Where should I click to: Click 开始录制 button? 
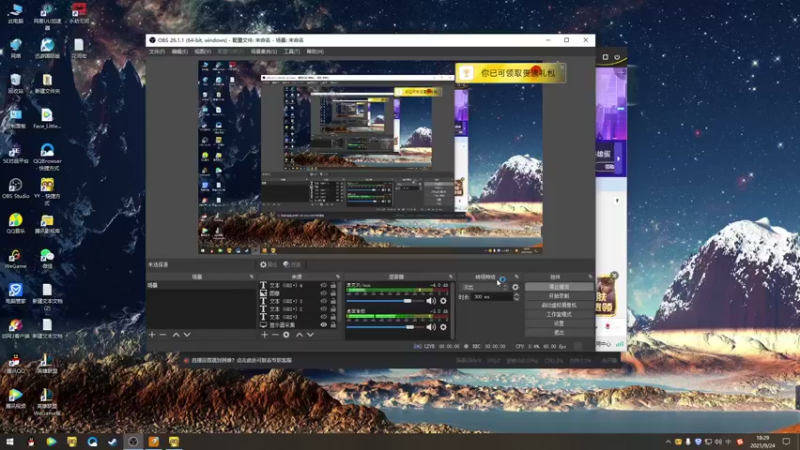tap(559, 296)
